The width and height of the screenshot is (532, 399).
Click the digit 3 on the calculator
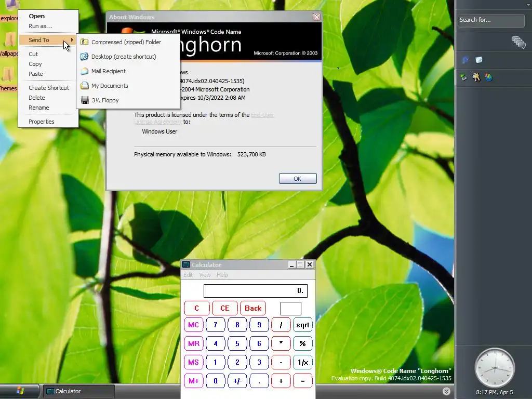[259, 362]
